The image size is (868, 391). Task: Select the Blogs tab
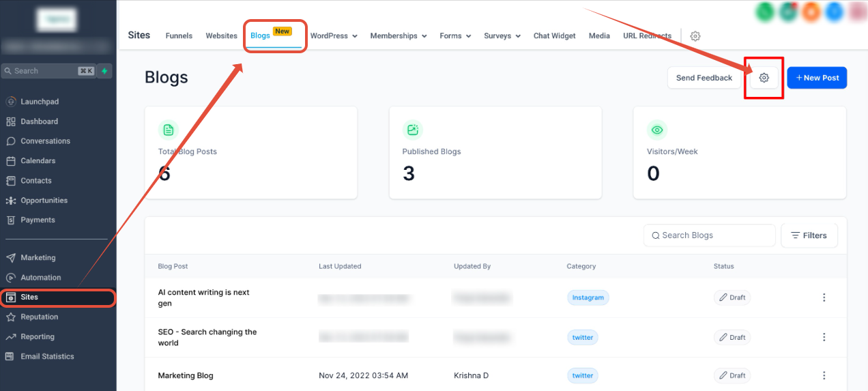tap(260, 36)
